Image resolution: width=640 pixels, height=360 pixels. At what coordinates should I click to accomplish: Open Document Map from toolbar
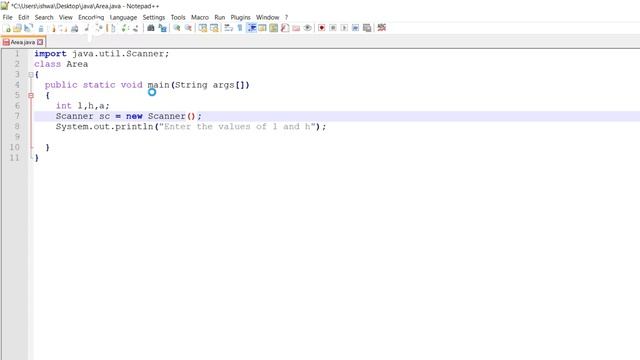[273, 28]
